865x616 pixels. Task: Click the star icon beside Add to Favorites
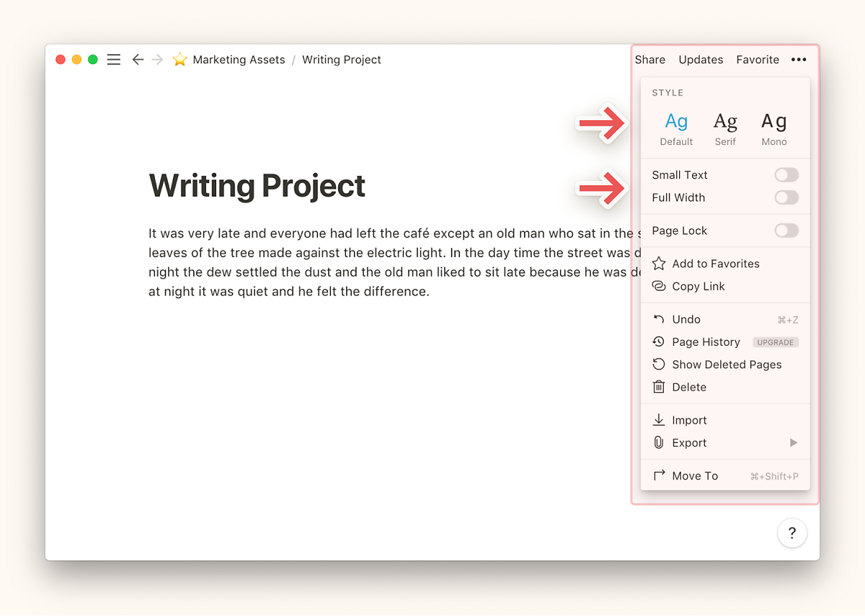(659, 264)
